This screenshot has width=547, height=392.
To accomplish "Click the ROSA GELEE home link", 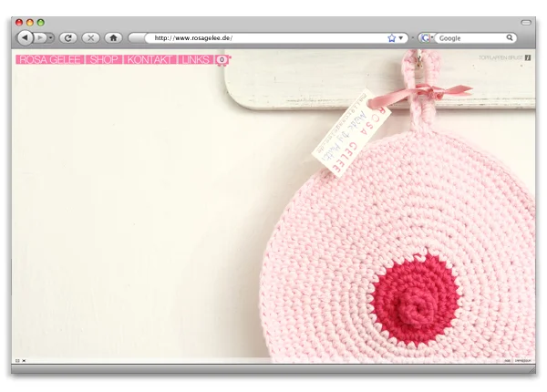I will pos(49,59).
